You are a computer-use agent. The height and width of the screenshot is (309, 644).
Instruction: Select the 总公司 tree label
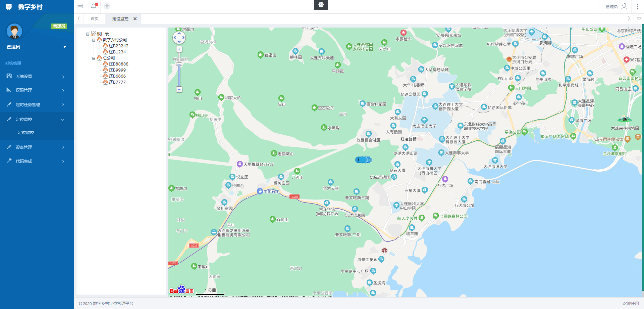[x=109, y=58]
